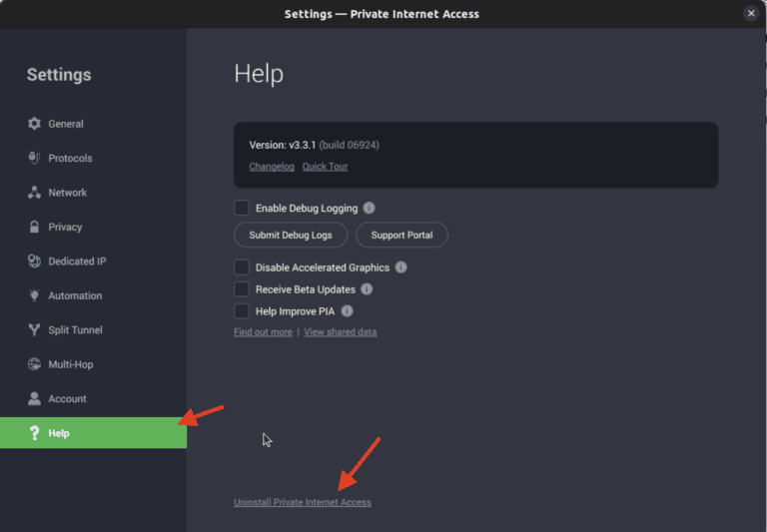Open the Support Portal button
The width and height of the screenshot is (767, 532).
401,236
